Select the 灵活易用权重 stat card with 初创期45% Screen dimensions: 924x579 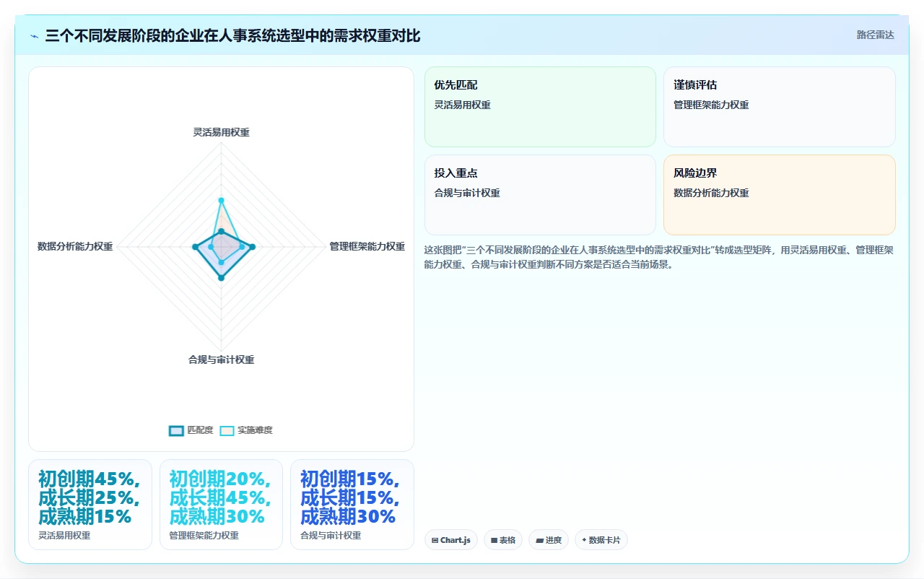pyautogui.click(x=90, y=505)
